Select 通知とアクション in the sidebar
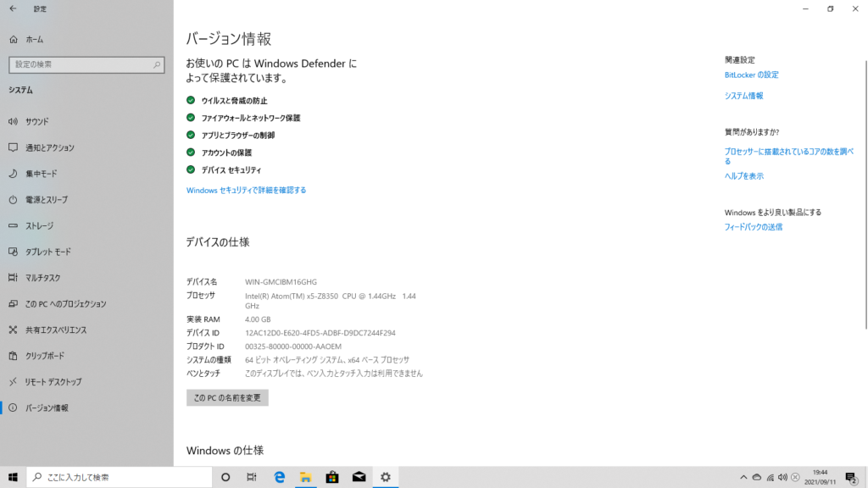The image size is (868, 488). tap(49, 147)
